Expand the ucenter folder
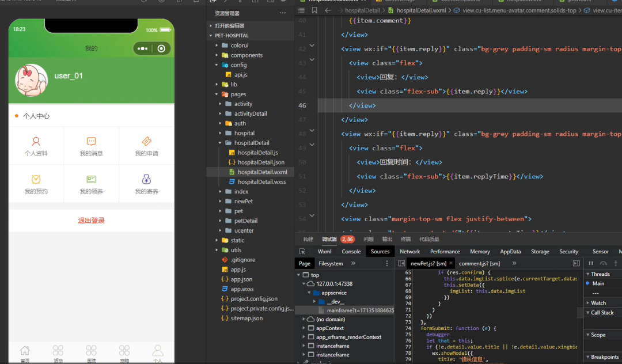The width and height of the screenshot is (622, 364). (x=220, y=230)
